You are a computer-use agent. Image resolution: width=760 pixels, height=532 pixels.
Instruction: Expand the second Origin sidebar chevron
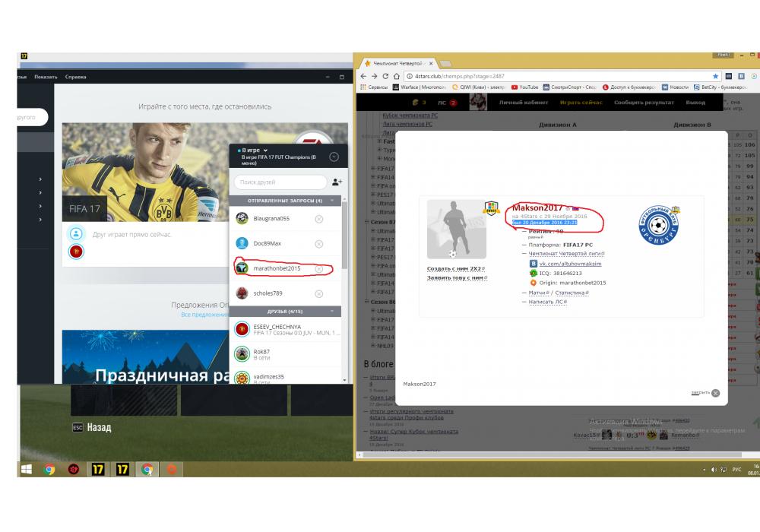point(40,193)
